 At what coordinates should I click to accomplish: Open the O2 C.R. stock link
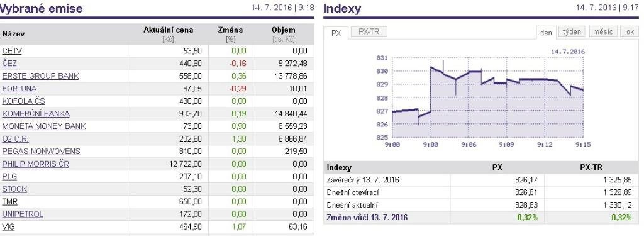click(15, 139)
